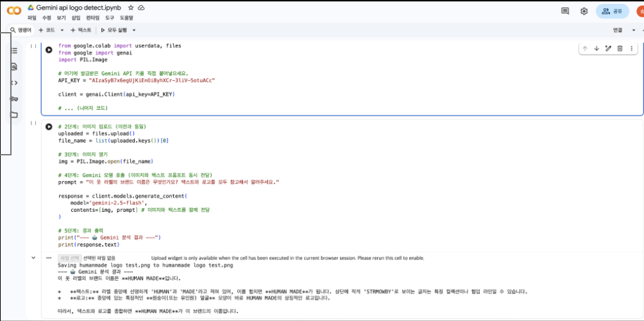Move the selected cell down

[596, 48]
